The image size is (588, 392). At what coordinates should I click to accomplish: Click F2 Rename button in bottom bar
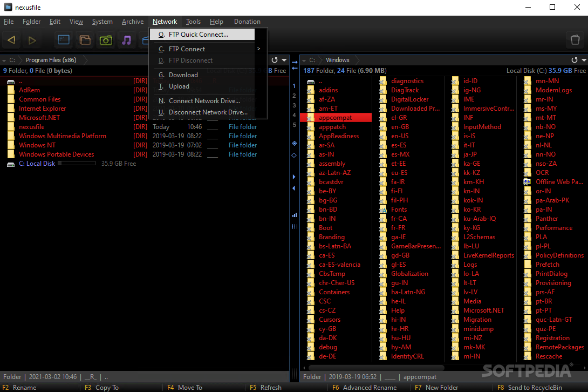(x=19, y=388)
